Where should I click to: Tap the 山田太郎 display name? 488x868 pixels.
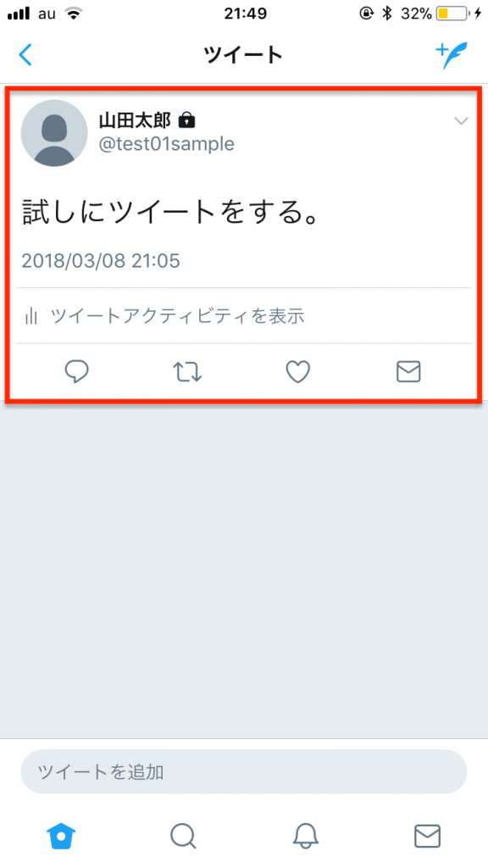[x=135, y=120]
